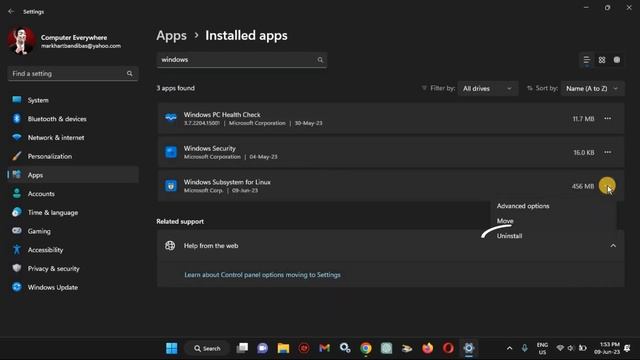Image resolution: width=640 pixels, height=360 pixels.
Task: Switch to tile view layout
Action: pos(617,60)
